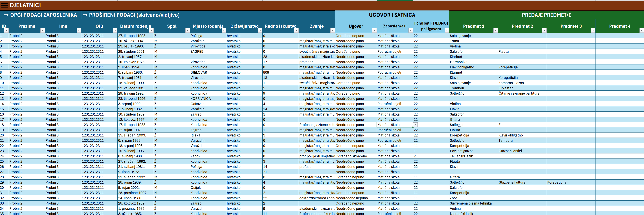This screenshot has height=215, width=644.
Task: Open the Zaposlen/a u filter dropdown
Action: tap(410, 30)
